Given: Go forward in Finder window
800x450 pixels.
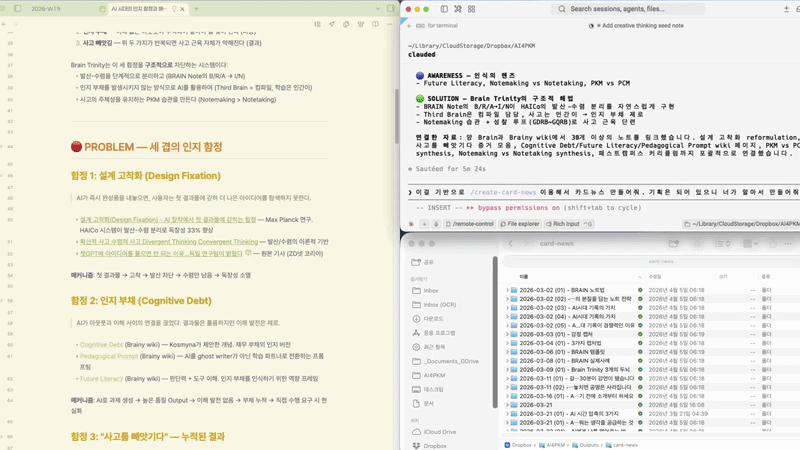Looking at the screenshot, I should [526, 244].
